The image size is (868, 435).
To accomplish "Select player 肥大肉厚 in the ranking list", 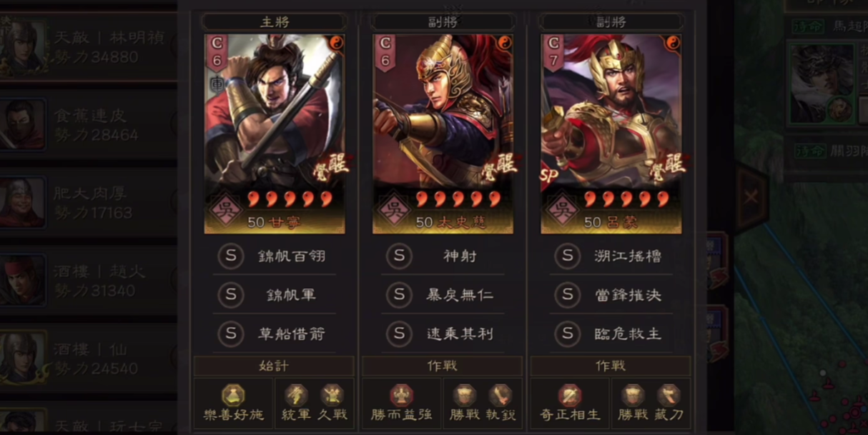I will [89, 203].
